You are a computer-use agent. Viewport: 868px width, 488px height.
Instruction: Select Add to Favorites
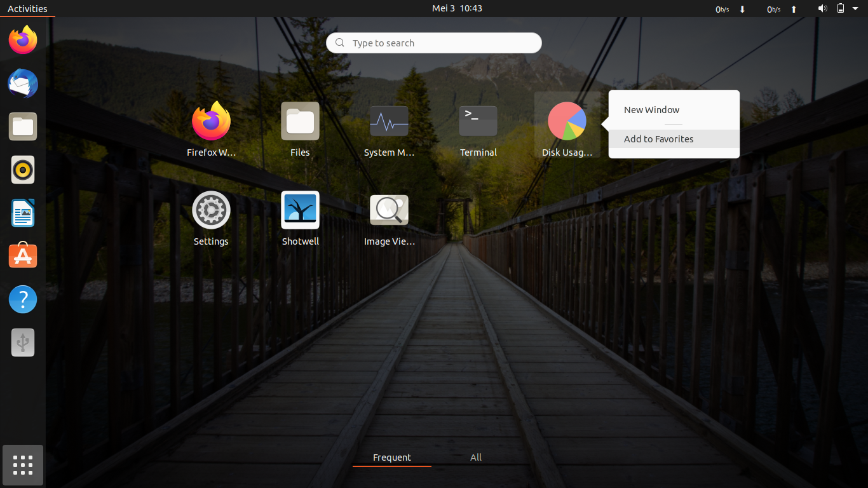pos(658,139)
